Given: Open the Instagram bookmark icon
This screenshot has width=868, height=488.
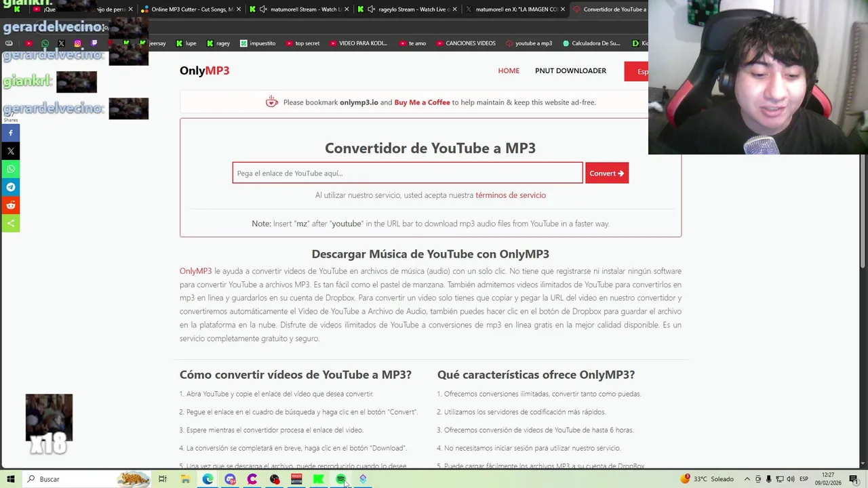Looking at the screenshot, I should pyautogui.click(x=77, y=43).
